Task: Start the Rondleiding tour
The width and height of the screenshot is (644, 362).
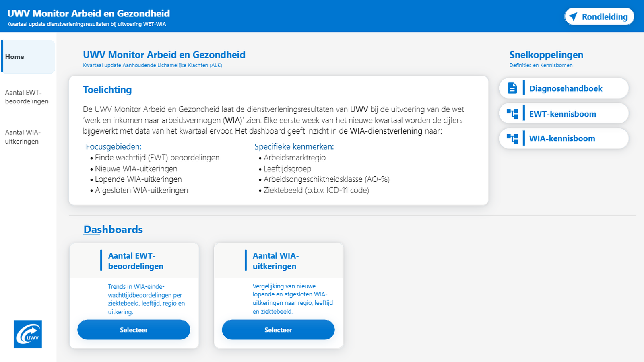Action: click(x=599, y=16)
